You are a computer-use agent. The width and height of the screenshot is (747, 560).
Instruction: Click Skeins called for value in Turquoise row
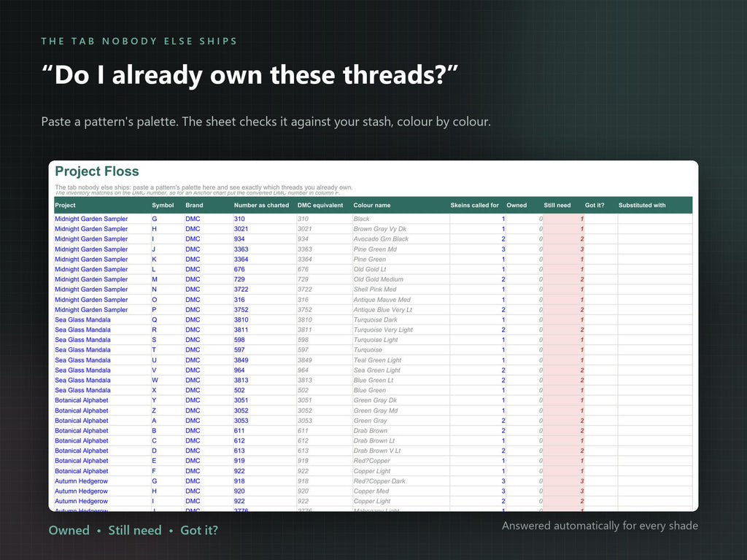click(x=503, y=350)
